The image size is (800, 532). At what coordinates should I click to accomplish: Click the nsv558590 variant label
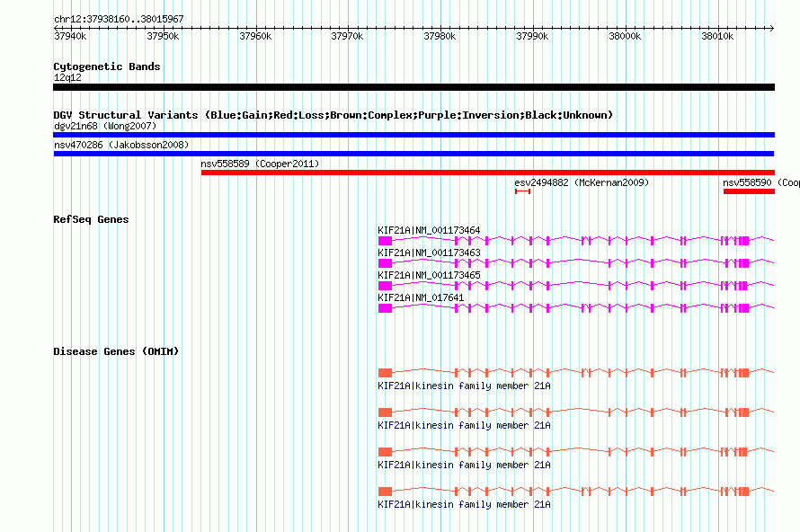coord(761,182)
